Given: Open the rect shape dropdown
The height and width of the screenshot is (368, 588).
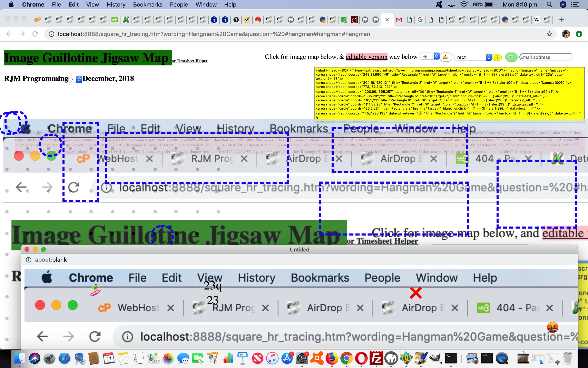Looking at the screenshot, I should click(x=473, y=57).
